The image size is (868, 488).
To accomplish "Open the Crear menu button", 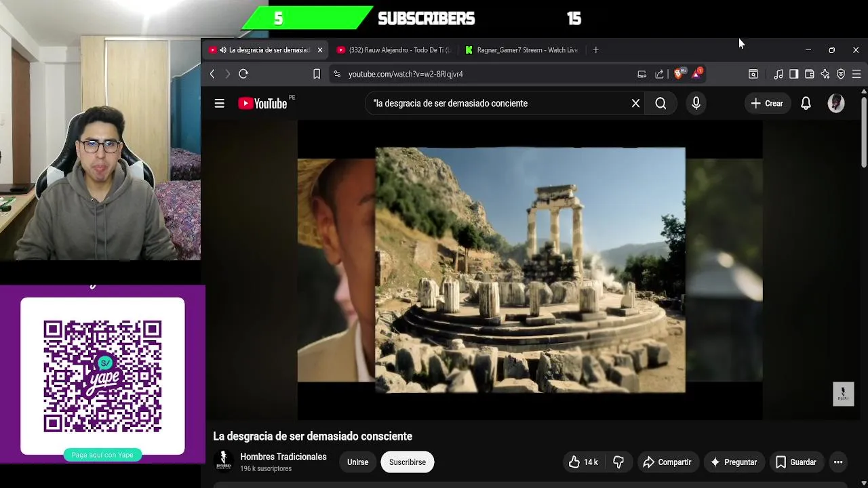I will [x=767, y=104].
